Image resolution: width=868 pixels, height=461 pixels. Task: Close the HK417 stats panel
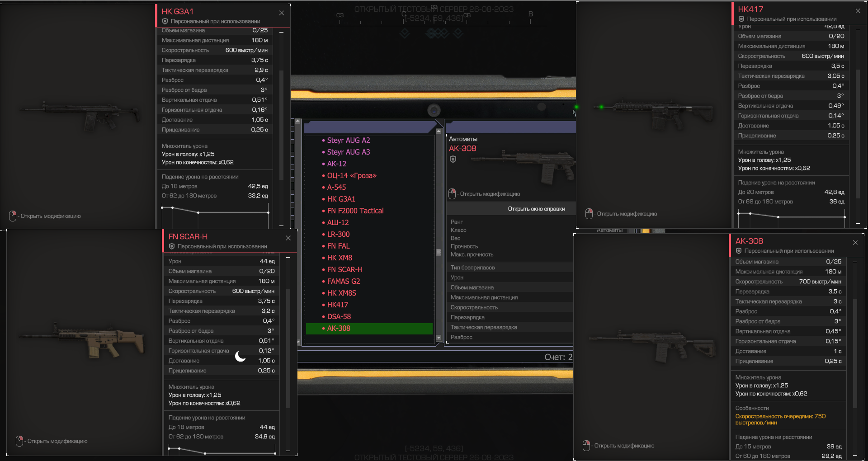(858, 10)
